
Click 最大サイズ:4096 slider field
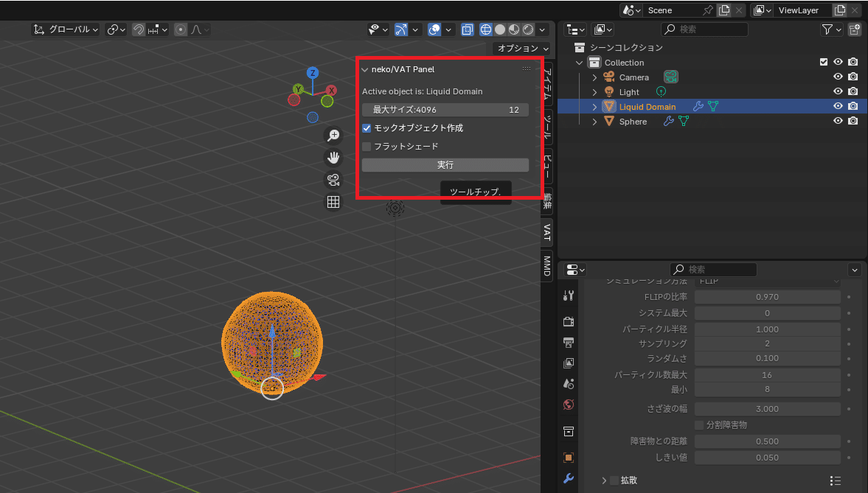pos(445,110)
